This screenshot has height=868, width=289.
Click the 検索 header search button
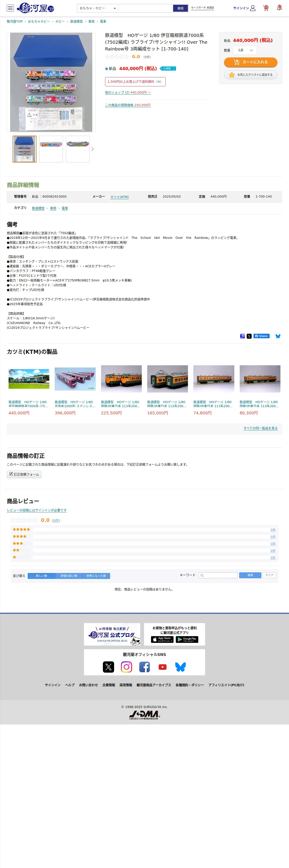pos(181,8)
